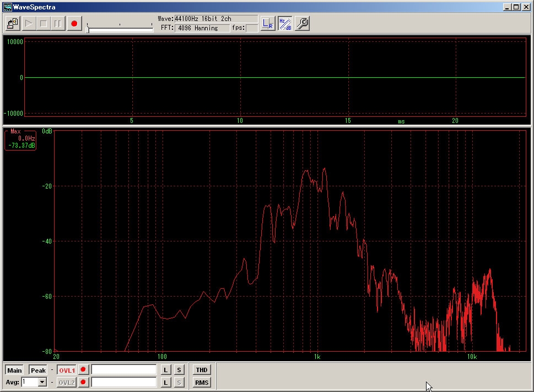
Task: Click the L load button in OVL1 row
Action: (x=166, y=370)
